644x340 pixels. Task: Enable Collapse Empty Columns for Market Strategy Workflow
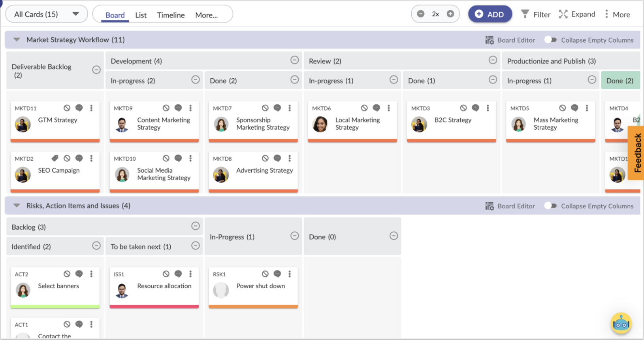point(550,40)
